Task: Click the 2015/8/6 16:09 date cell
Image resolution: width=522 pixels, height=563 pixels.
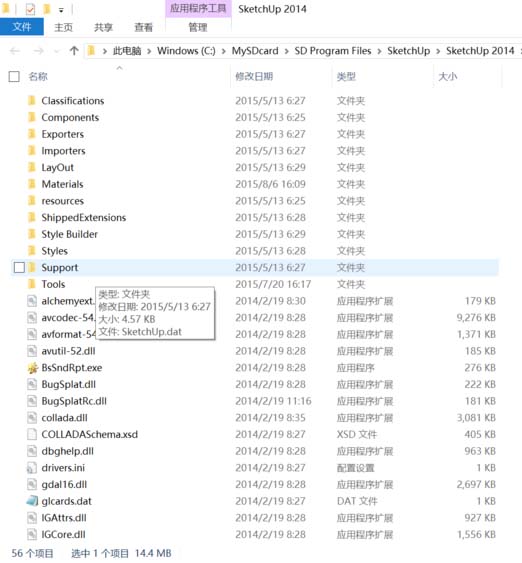Action: (270, 184)
